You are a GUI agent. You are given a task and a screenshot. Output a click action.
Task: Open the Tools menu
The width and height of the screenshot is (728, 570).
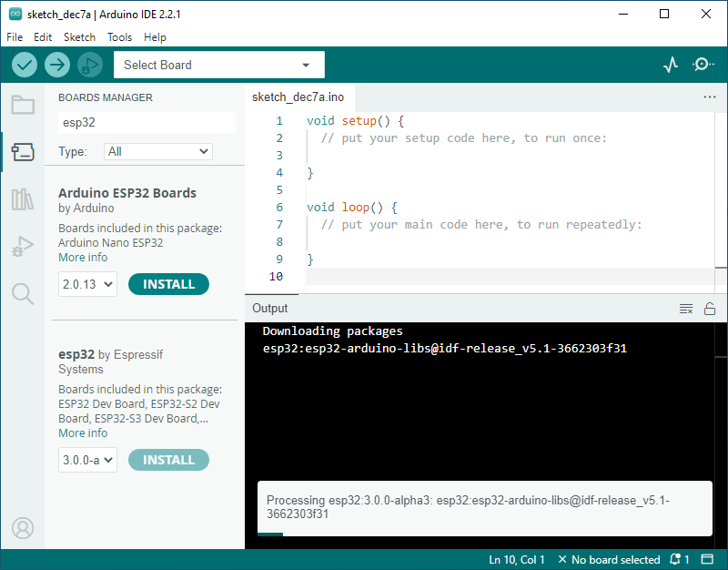119,37
